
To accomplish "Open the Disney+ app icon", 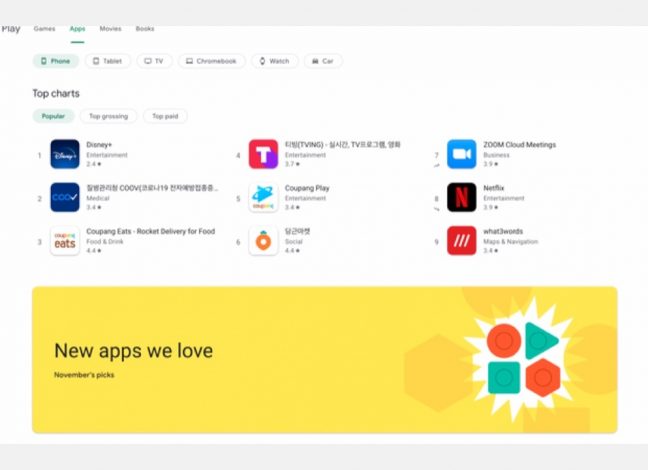I will pyautogui.click(x=65, y=154).
